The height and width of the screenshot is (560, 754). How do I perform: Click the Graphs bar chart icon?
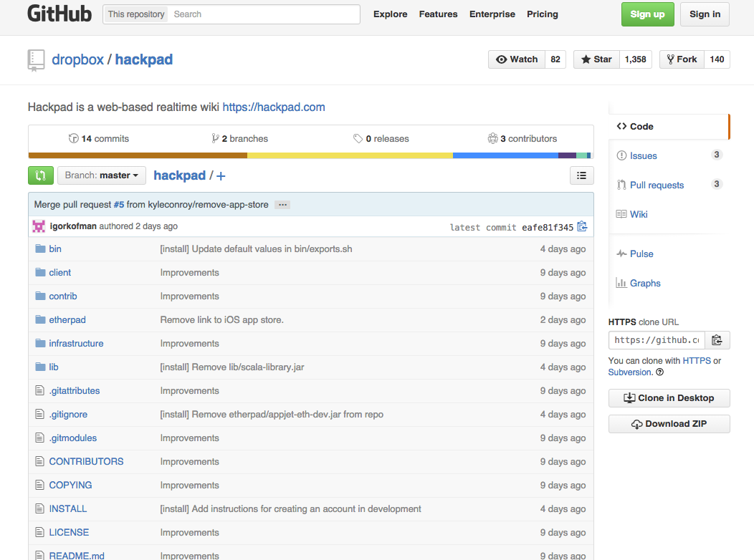(621, 283)
